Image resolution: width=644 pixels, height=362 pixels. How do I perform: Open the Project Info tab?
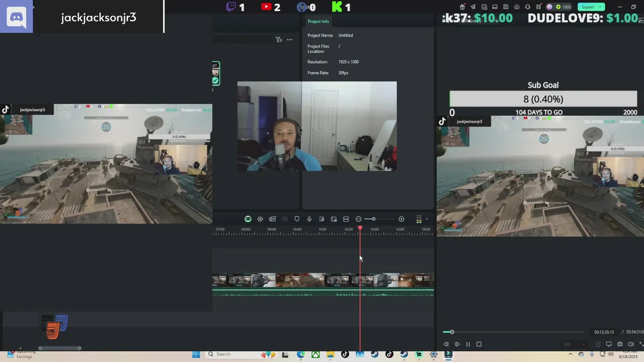click(318, 22)
